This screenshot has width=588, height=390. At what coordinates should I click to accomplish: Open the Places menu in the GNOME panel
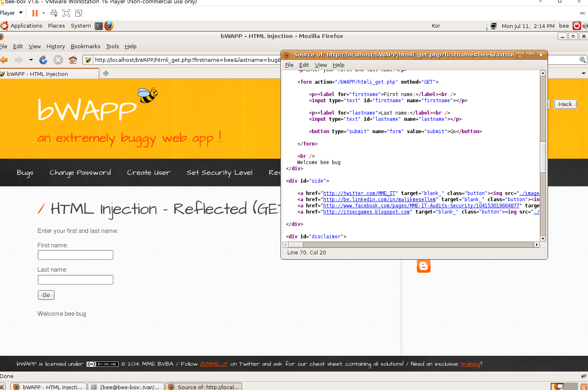pos(56,26)
